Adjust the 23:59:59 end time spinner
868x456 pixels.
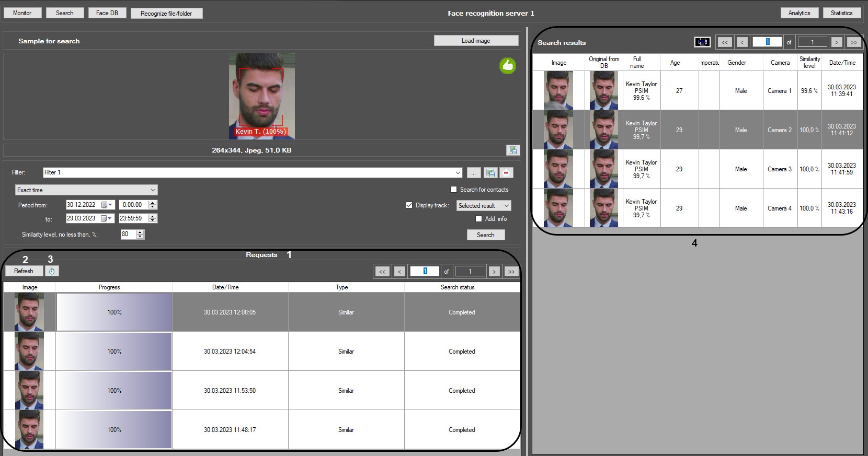coord(153,219)
